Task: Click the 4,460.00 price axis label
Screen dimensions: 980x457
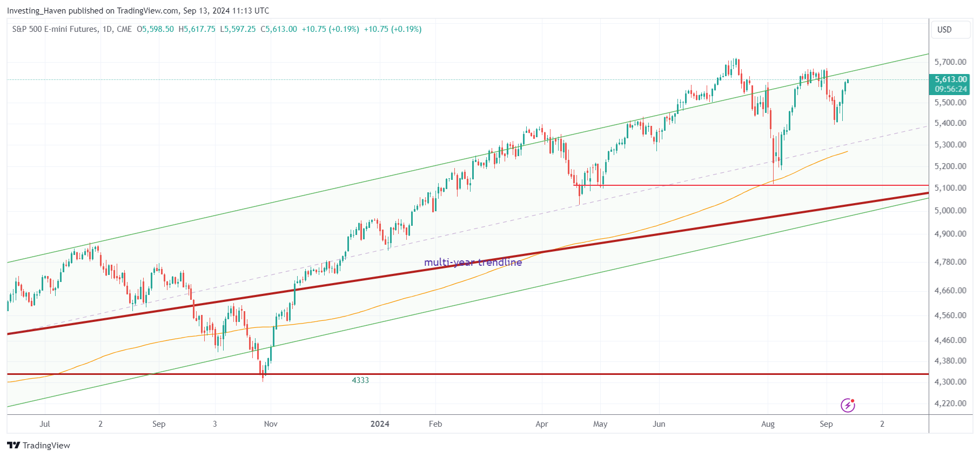Action: (950, 340)
